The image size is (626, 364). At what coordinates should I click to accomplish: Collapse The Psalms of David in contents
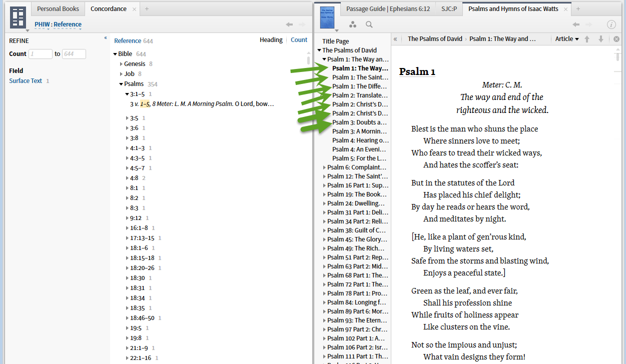[319, 50]
